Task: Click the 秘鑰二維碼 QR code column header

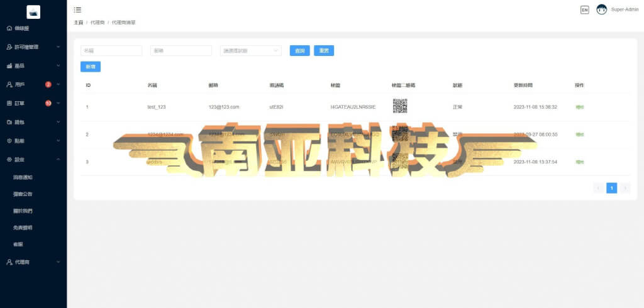Action: [x=403, y=85]
